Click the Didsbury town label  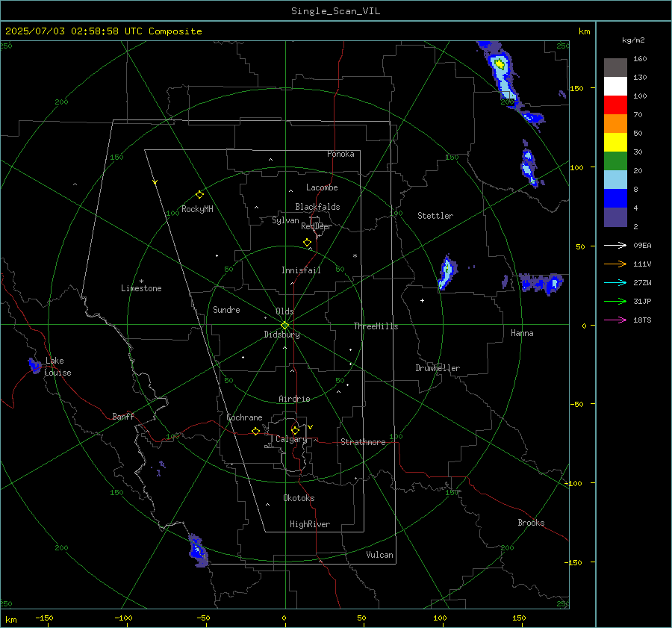tap(281, 335)
